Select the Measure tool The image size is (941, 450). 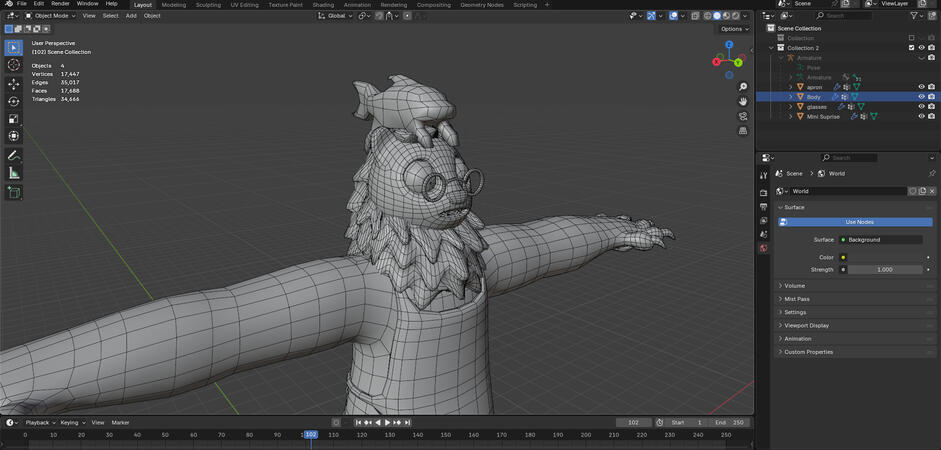(14, 173)
